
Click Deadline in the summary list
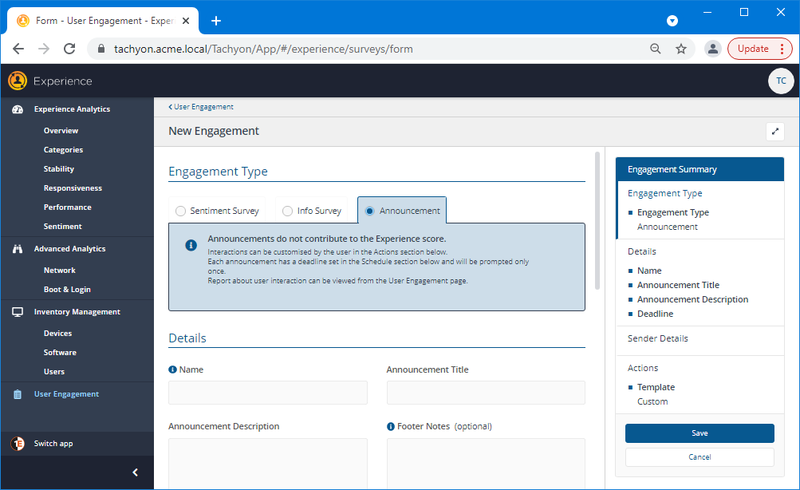coord(655,314)
